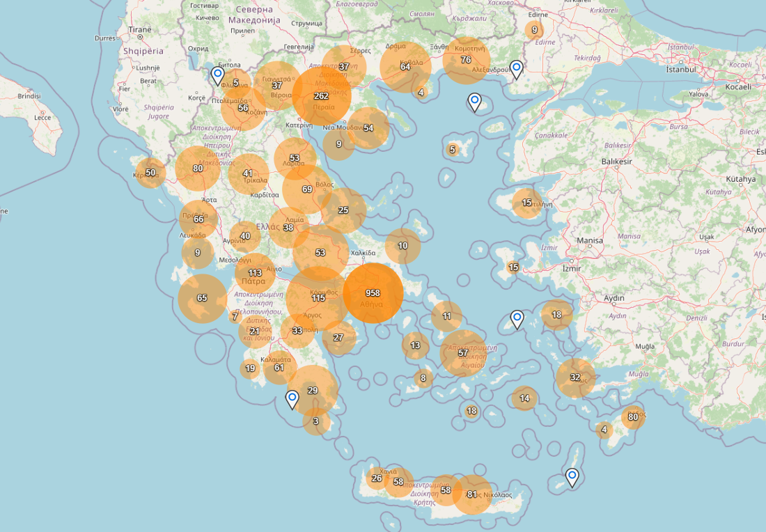The image size is (766, 532).
Task: Open the 8 cluster on Milos
Action: 423,378
